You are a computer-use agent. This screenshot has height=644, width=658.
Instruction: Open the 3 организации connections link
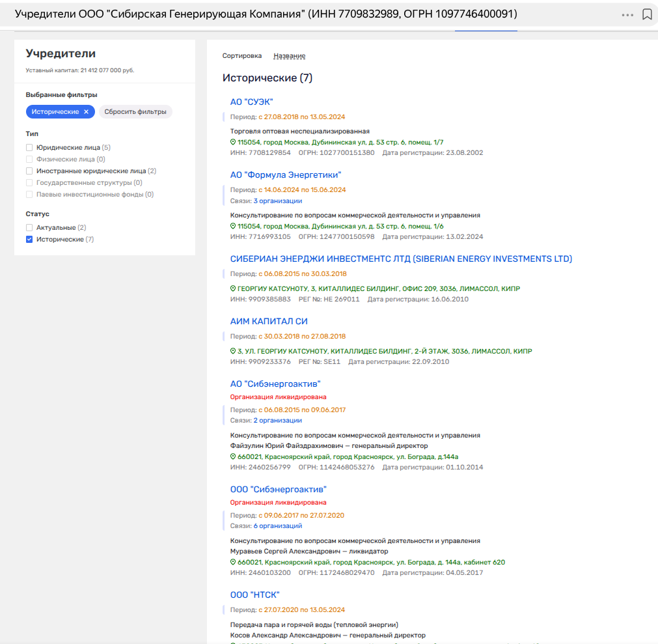click(x=277, y=201)
